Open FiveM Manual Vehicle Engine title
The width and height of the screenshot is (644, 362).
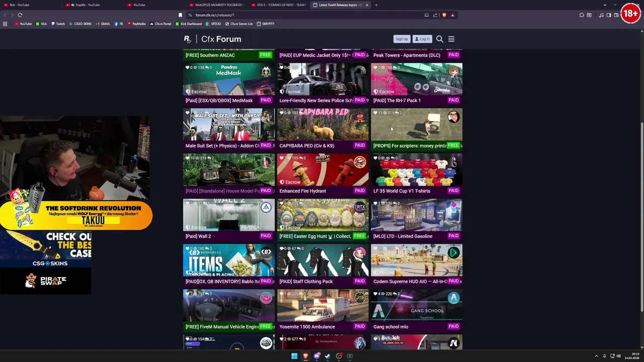click(222, 327)
